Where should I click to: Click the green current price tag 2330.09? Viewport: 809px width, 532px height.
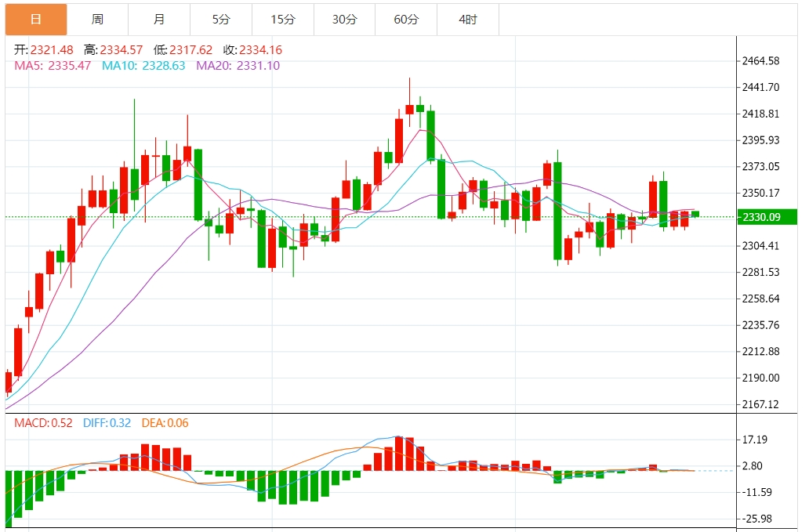[767, 217]
